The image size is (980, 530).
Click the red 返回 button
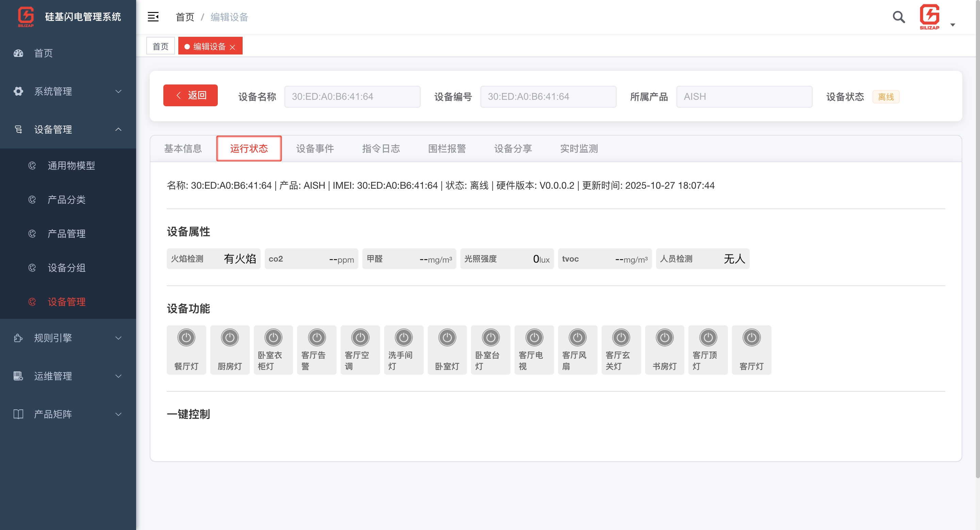pos(190,95)
